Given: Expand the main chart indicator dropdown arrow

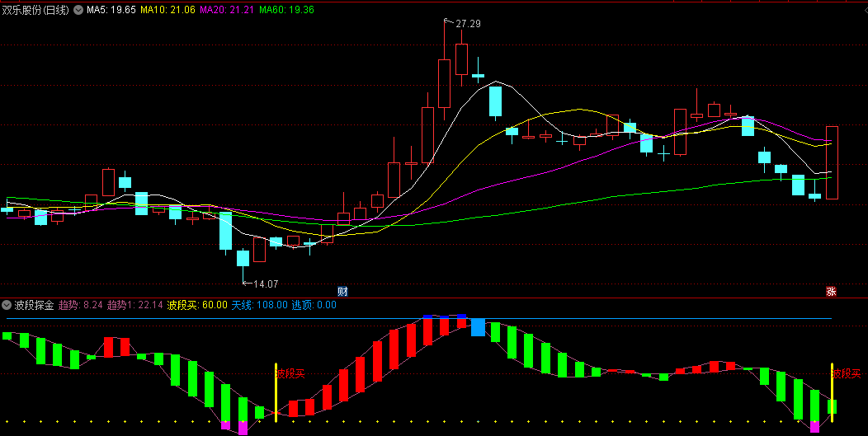Looking at the screenshot, I should click(78, 10).
